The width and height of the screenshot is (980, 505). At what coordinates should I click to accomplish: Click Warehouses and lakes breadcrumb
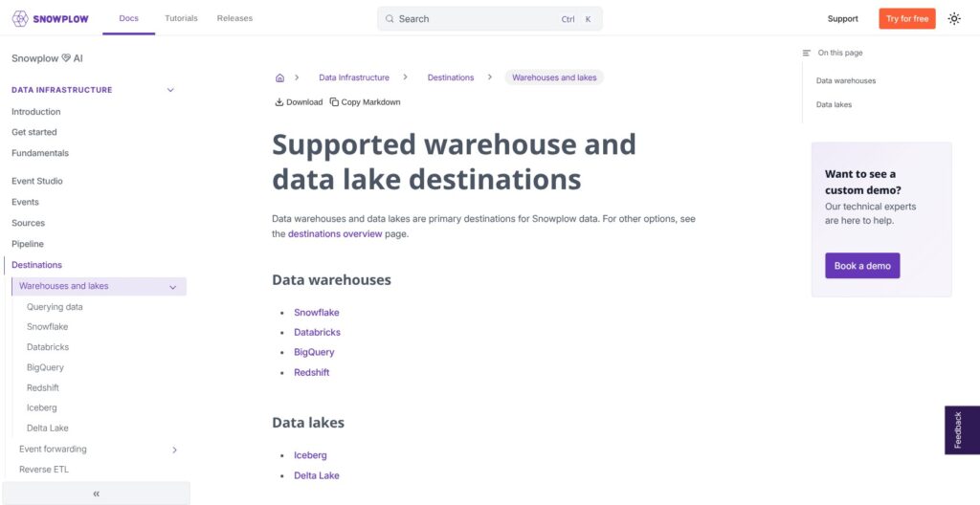coord(554,77)
